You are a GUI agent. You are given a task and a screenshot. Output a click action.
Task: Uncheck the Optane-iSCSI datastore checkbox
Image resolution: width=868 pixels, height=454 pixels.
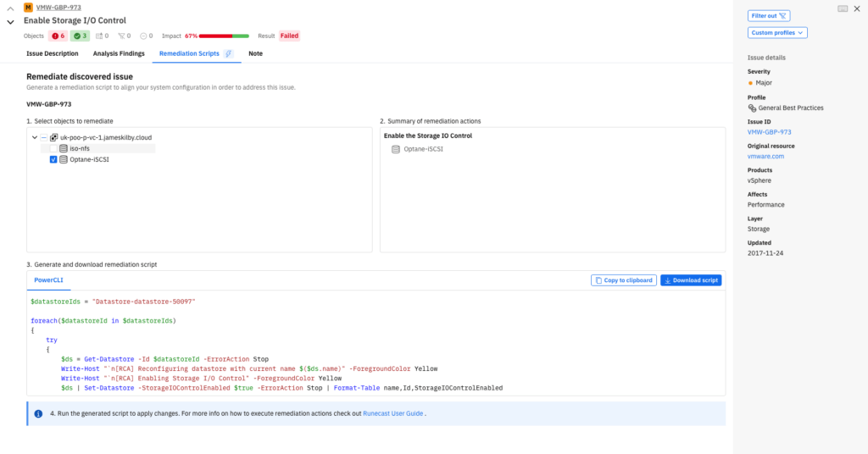53,159
